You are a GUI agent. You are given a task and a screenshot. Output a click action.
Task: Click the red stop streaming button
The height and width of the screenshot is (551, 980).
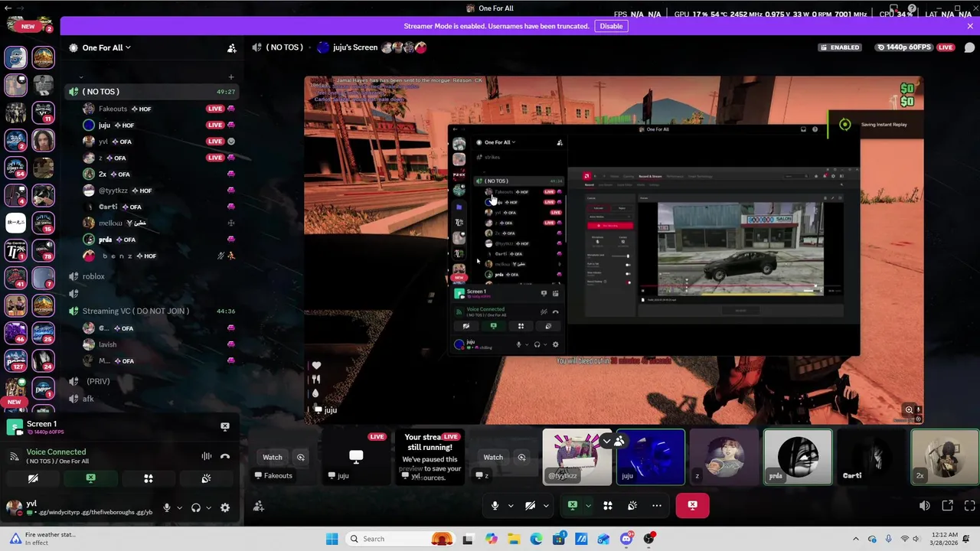692,506
